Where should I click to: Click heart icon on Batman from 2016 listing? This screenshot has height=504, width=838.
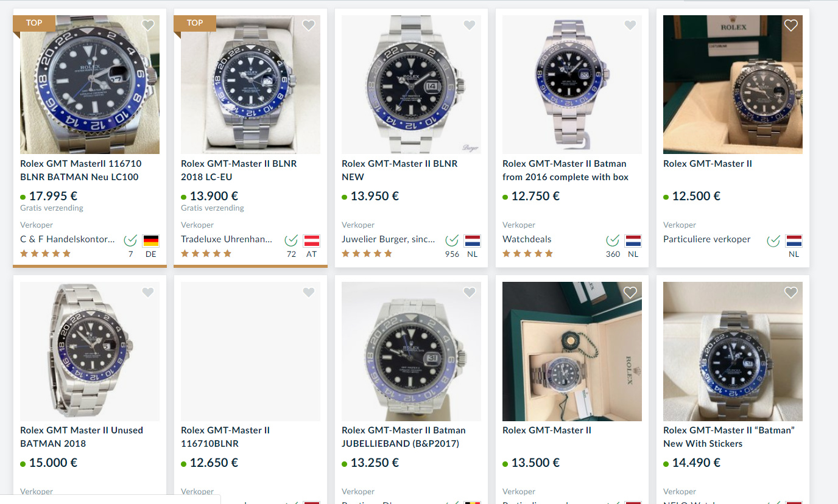630,26
